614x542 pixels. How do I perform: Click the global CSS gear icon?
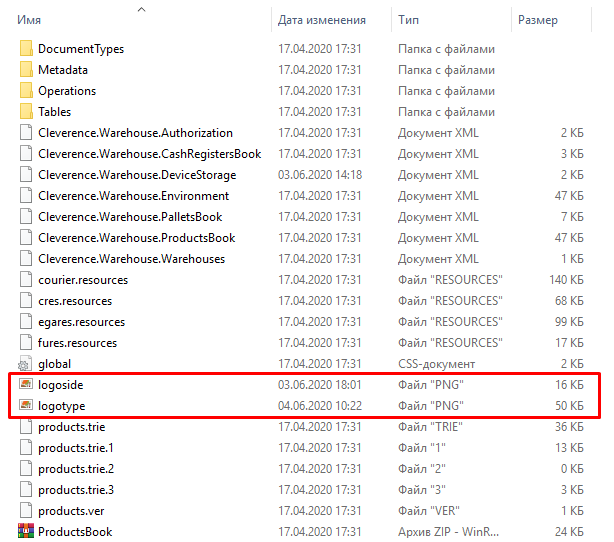pyautogui.click(x=24, y=365)
